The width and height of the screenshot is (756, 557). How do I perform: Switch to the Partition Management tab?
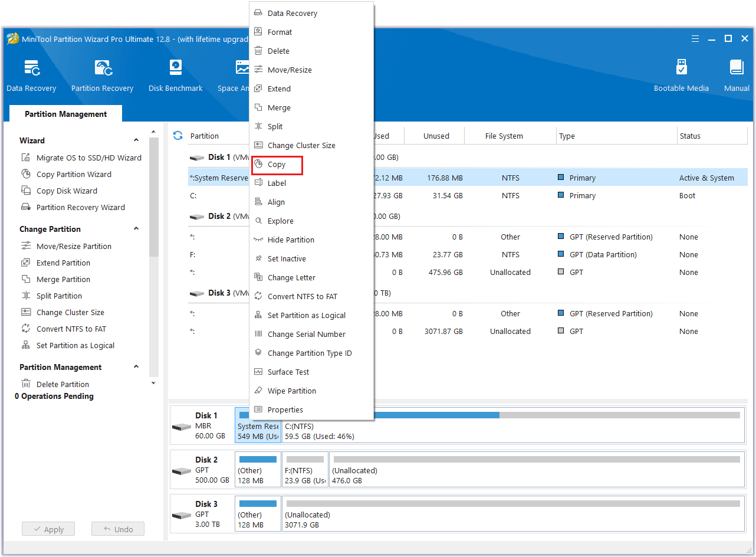pos(65,114)
